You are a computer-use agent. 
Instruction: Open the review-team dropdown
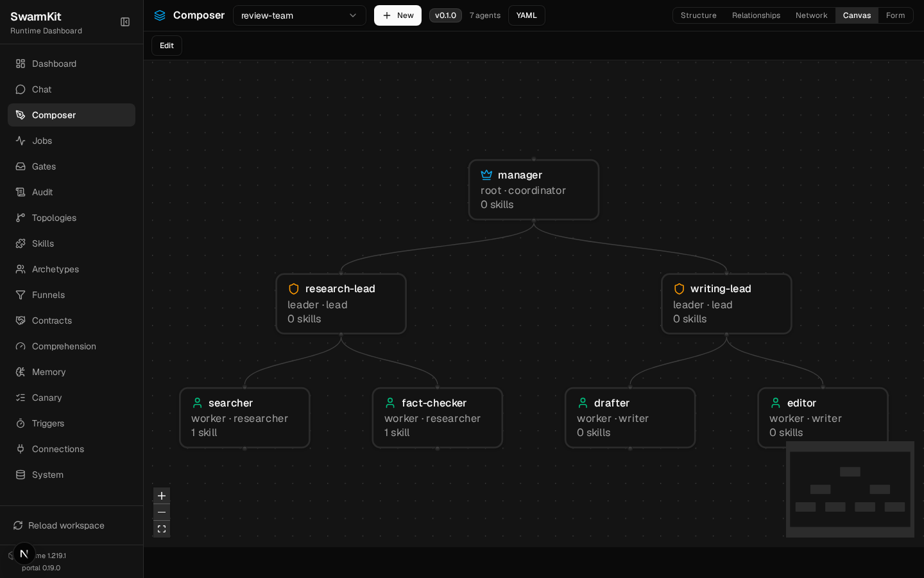point(299,15)
